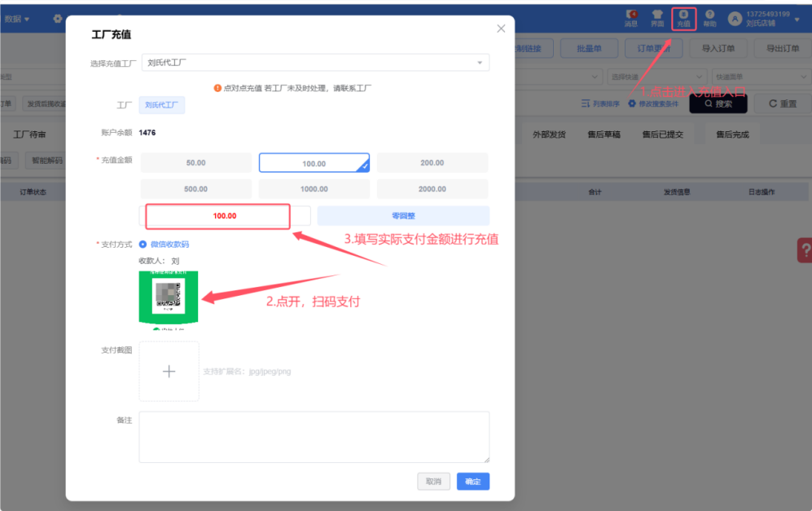
Task: Open the 帮助 help question icon
Action: coord(710,18)
